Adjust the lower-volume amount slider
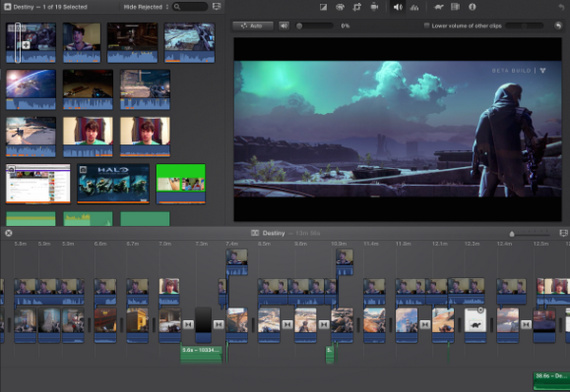The height and width of the screenshot is (392, 570). 523,26
